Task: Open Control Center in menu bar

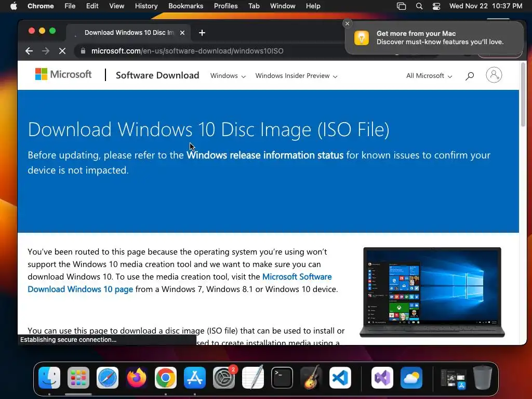Action: pos(436,6)
